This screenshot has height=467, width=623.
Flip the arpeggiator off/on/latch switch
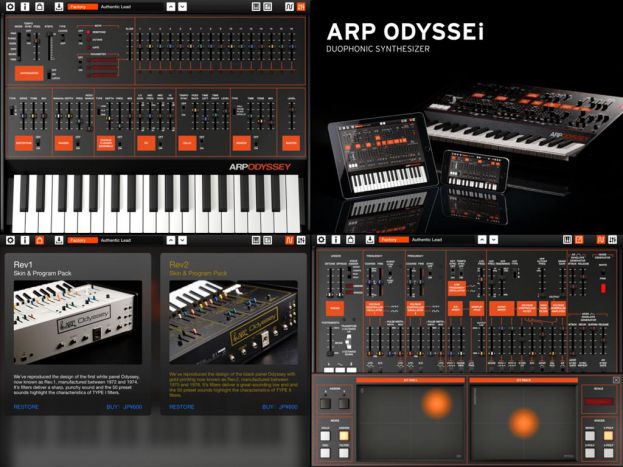(x=49, y=74)
